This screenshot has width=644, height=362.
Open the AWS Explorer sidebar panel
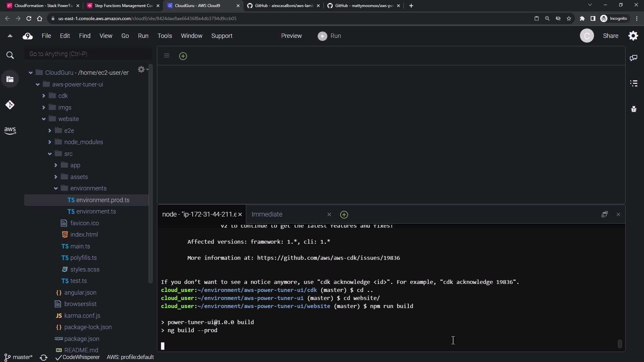tap(10, 130)
